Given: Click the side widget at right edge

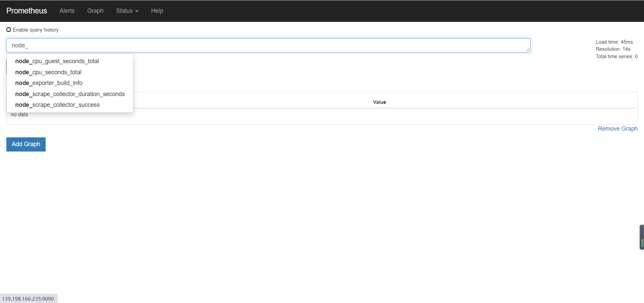Looking at the screenshot, I should click(642, 237).
